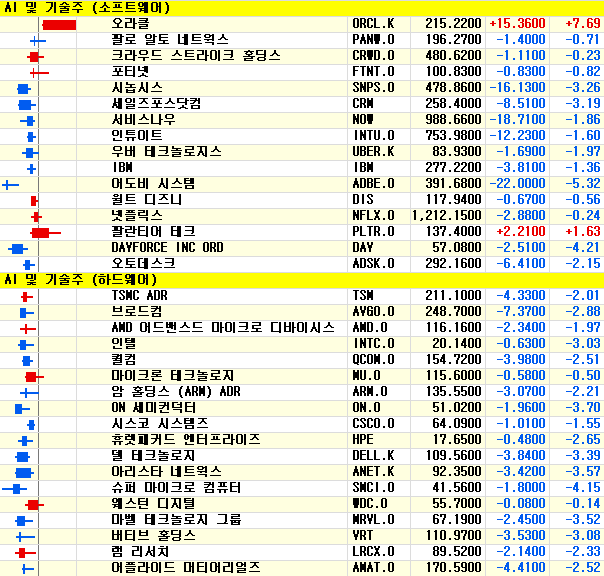Select the ADBE.O change value -22.0000
The width and height of the screenshot is (604, 576).
[x=517, y=183]
